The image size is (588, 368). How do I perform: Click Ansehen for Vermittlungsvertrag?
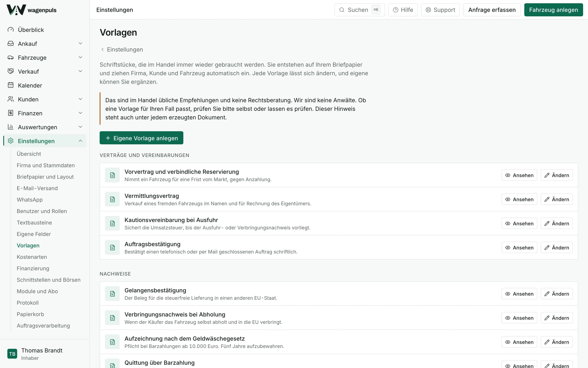click(519, 199)
